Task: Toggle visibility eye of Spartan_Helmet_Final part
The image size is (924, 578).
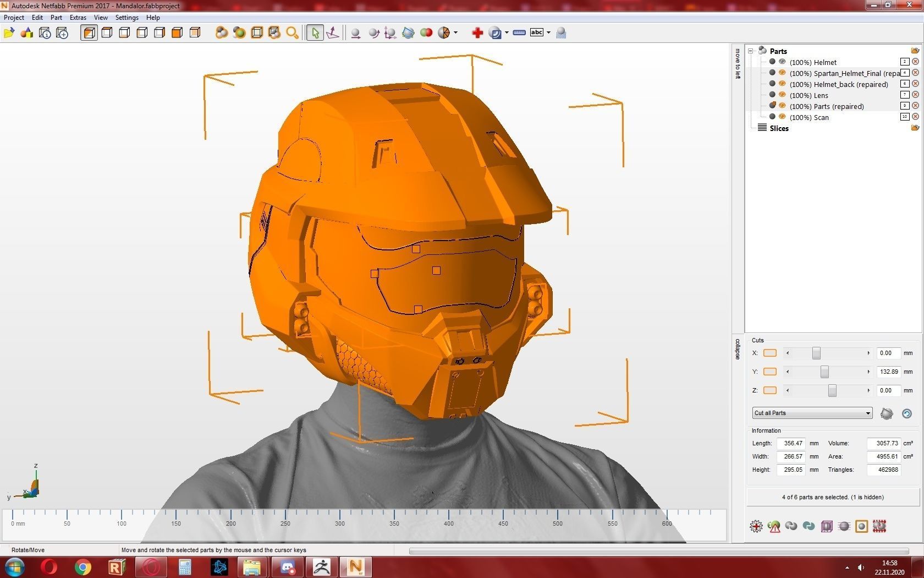Action: point(782,73)
